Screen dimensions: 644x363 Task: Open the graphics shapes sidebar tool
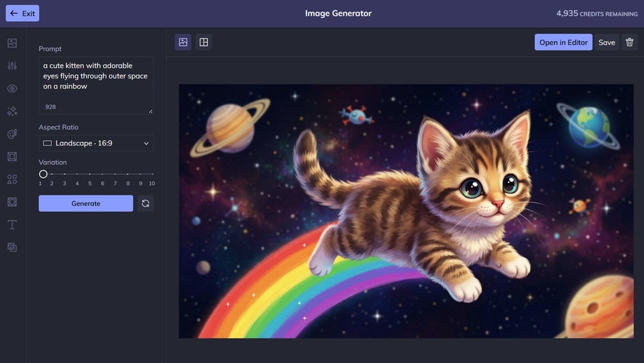pos(12,179)
